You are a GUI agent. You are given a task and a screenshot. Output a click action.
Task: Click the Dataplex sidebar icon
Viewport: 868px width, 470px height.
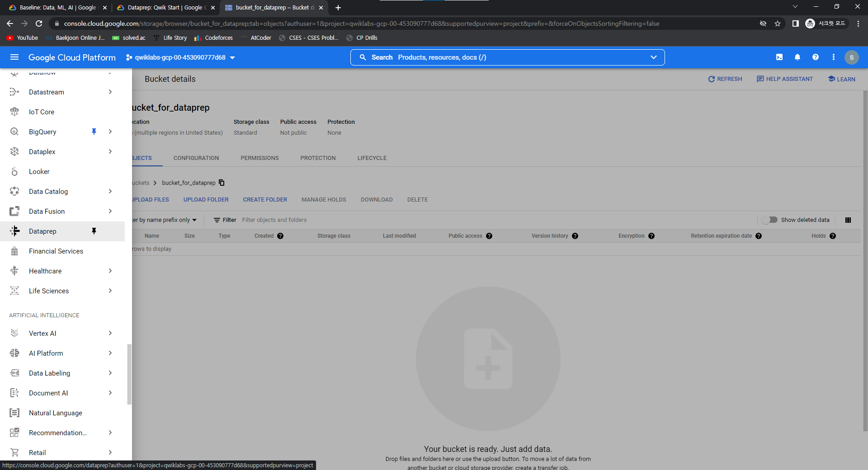click(x=14, y=152)
